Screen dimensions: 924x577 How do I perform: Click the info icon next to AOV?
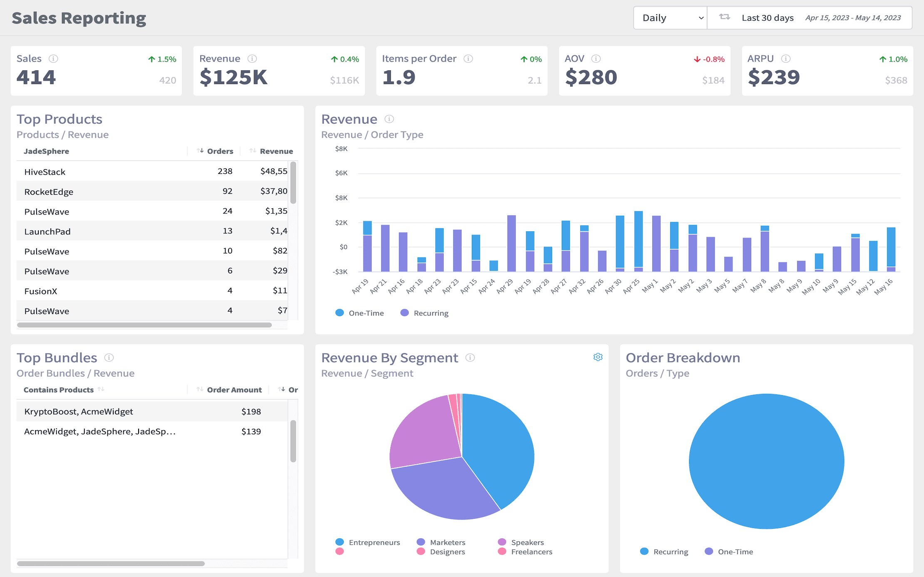[596, 59]
